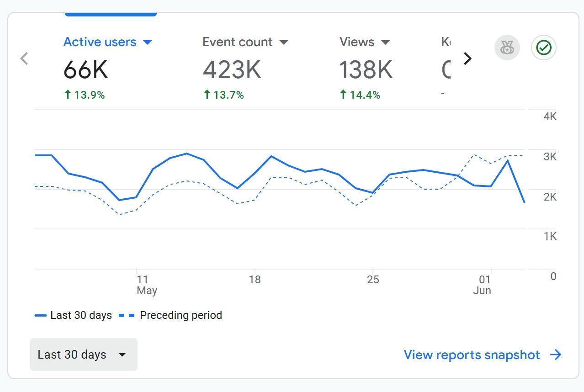
Task: Click the 25 date axis label
Action: 373,280
